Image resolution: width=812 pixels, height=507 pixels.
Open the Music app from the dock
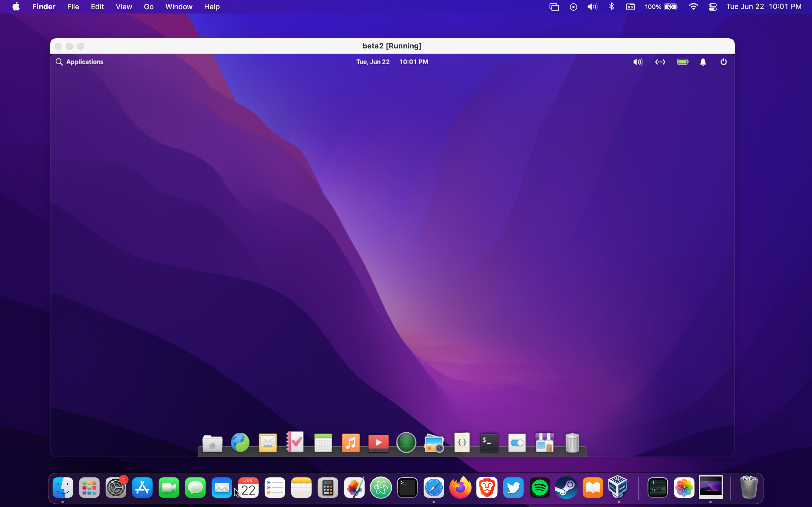point(351,442)
